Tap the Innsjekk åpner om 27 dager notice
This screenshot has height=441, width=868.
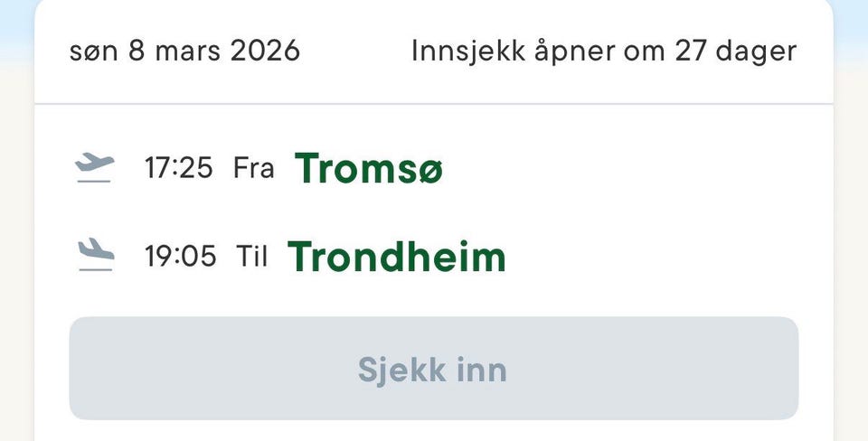pyautogui.click(x=604, y=51)
